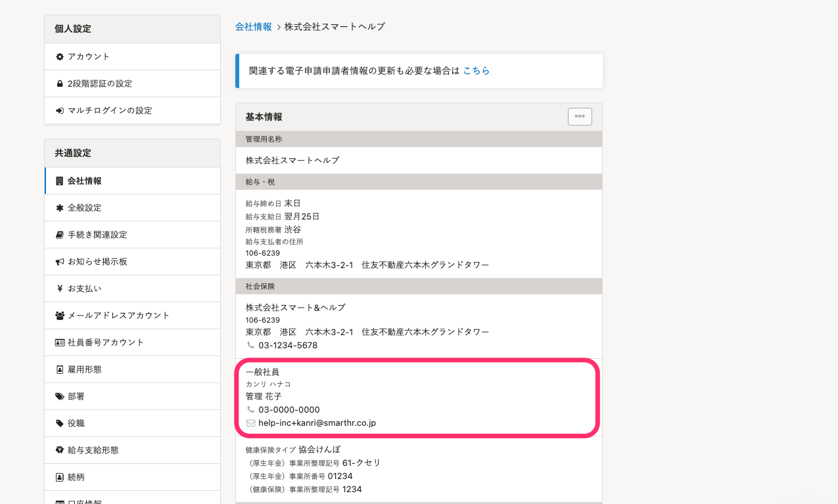The height and width of the screenshot is (504, 838).
Task: Open 部署 settings
Action: tap(132, 396)
